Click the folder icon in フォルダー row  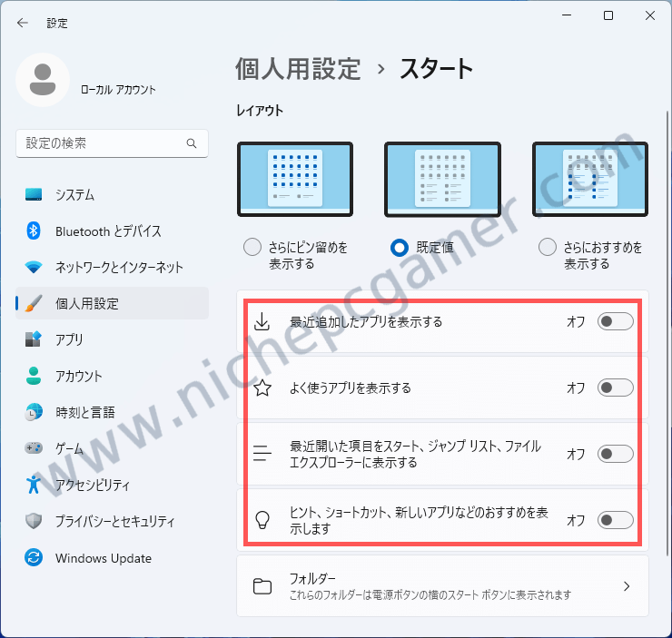(262, 586)
